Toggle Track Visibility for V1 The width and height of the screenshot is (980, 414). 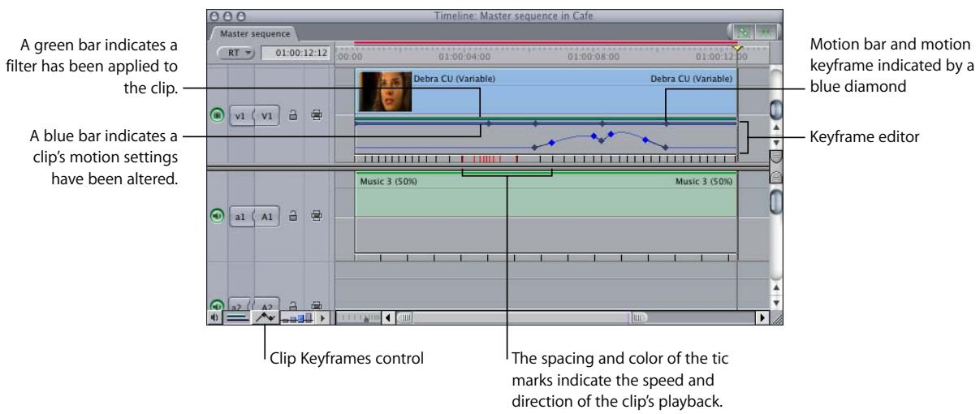(217, 116)
